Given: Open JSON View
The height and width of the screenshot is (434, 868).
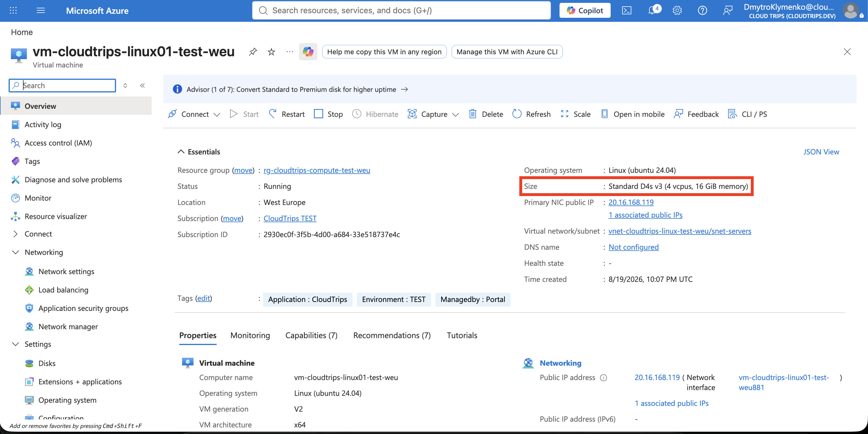Looking at the screenshot, I should coord(821,152).
